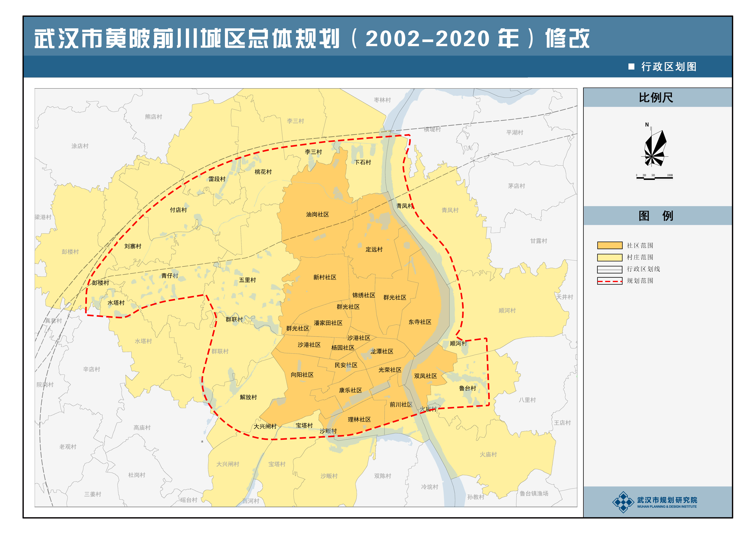This screenshot has width=756, height=534.
Task: Select the red dashed 规划范围 legend sample
Action: (x=609, y=281)
